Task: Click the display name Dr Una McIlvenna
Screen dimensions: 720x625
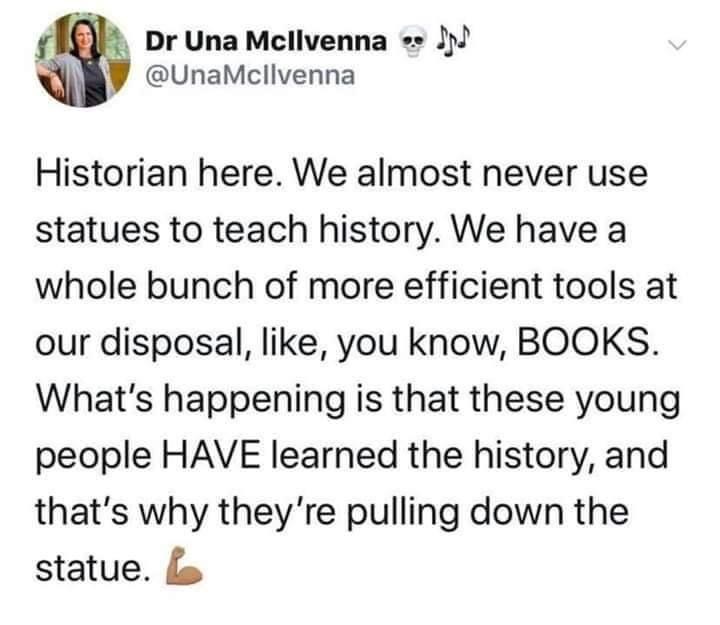Action: [x=265, y=41]
